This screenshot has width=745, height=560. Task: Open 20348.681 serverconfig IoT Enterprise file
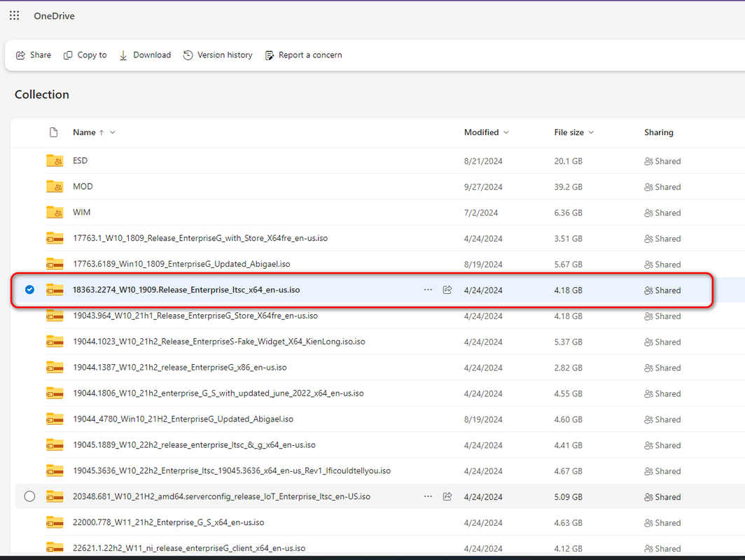(x=221, y=496)
